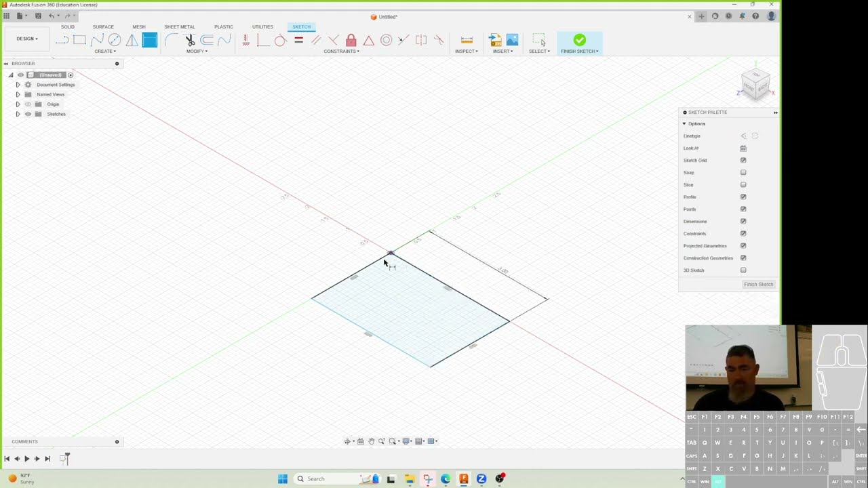
Task: Apply the Equal constraint
Action: point(298,40)
